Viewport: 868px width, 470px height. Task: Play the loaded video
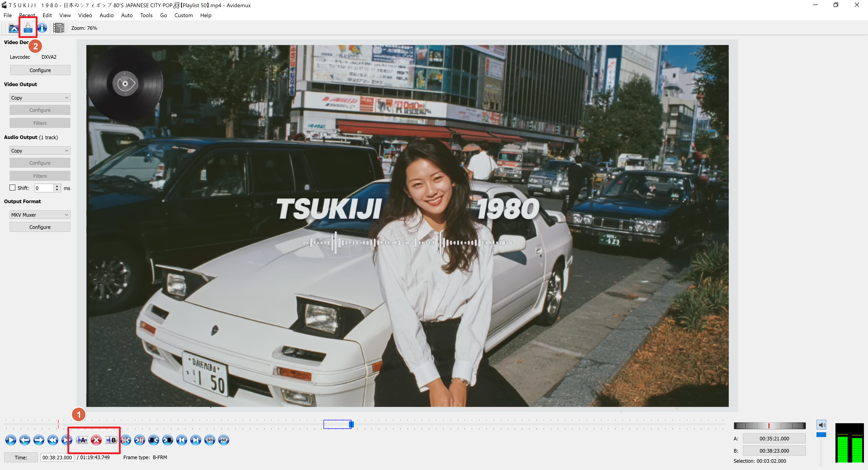coord(10,440)
